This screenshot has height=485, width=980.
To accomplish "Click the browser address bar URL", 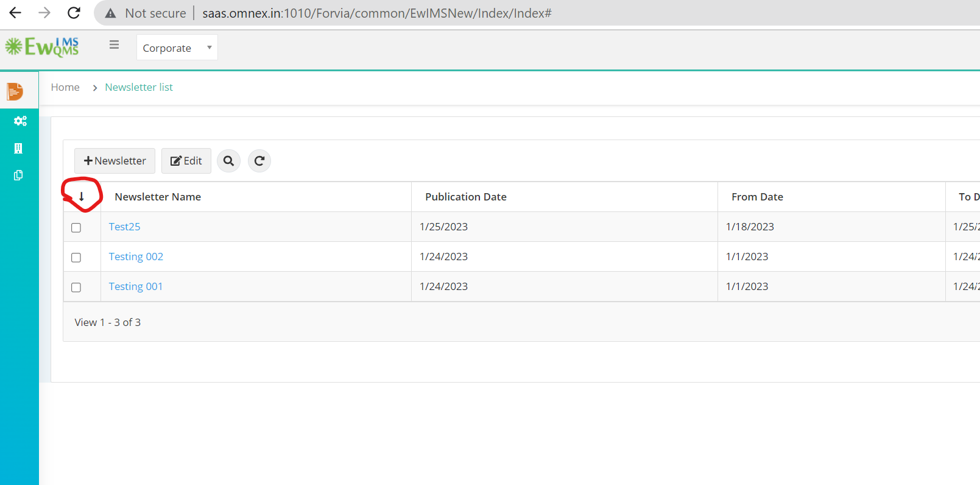I will [376, 13].
